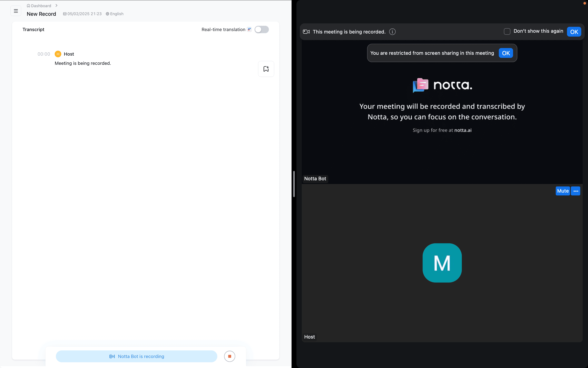This screenshot has height=368, width=588.
Task: Add a bookmark with the bookmark icon
Action: click(x=266, y=69)
